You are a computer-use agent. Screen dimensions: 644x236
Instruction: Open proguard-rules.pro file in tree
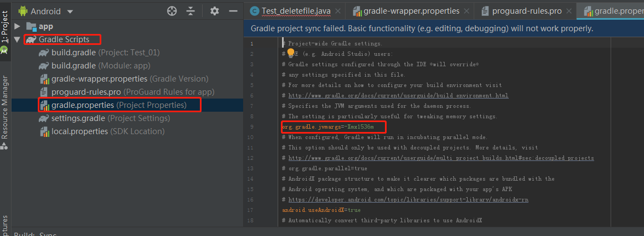click(133, 92)
